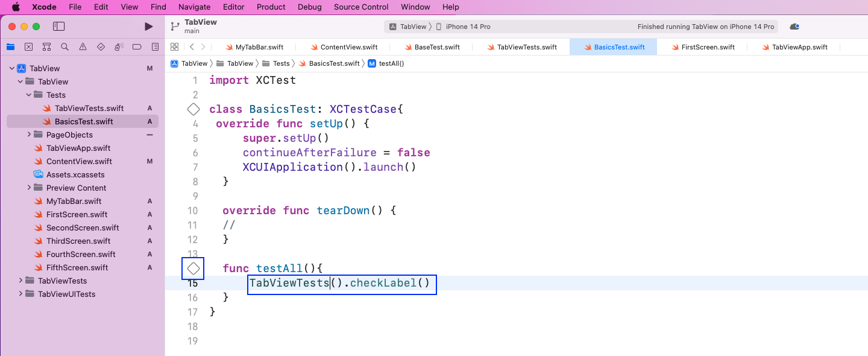Switch to the FirstScreen.swift tab

(702, 47)
